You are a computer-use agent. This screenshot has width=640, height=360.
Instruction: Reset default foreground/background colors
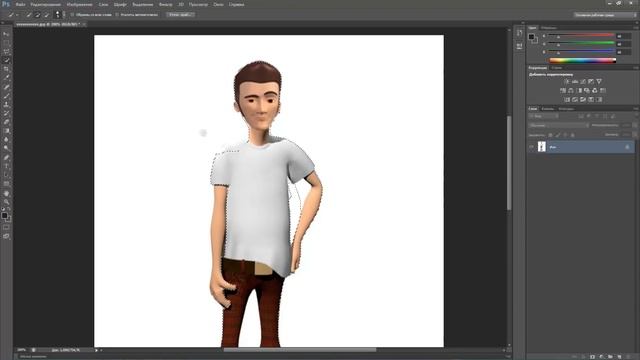tap(3, 209)
